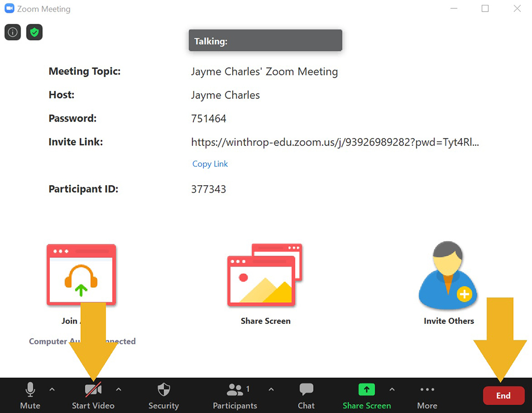Click the Talking indicator bar
The image size is (532, 413).
(x=265, y=40)
